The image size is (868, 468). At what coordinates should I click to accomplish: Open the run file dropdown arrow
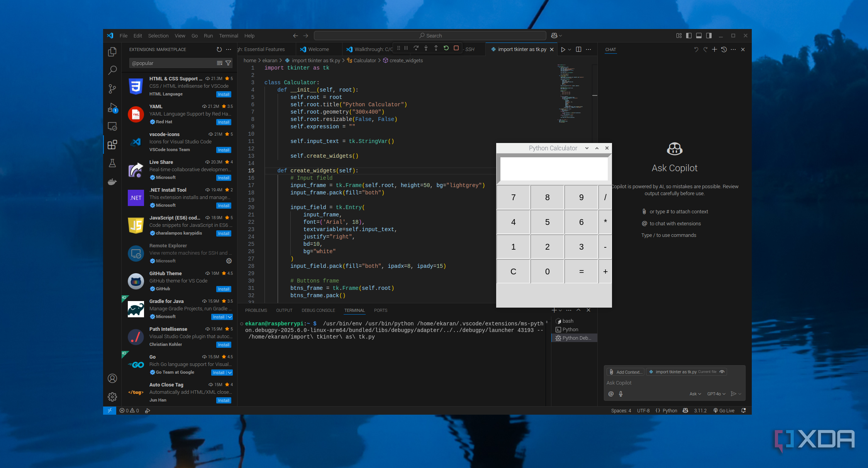pyautogui.click(x=570, y=49)
